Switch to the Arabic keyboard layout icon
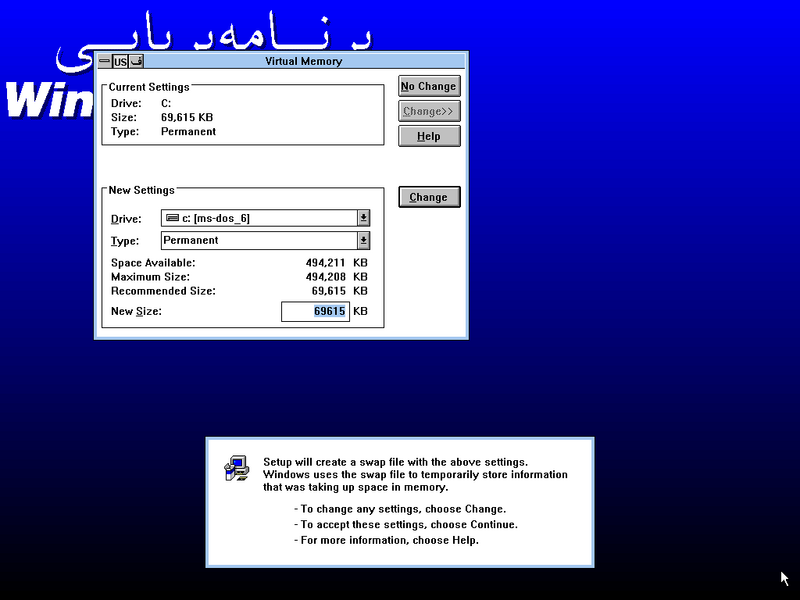Viewport: 800px width, 600px height. click(136, 62)
